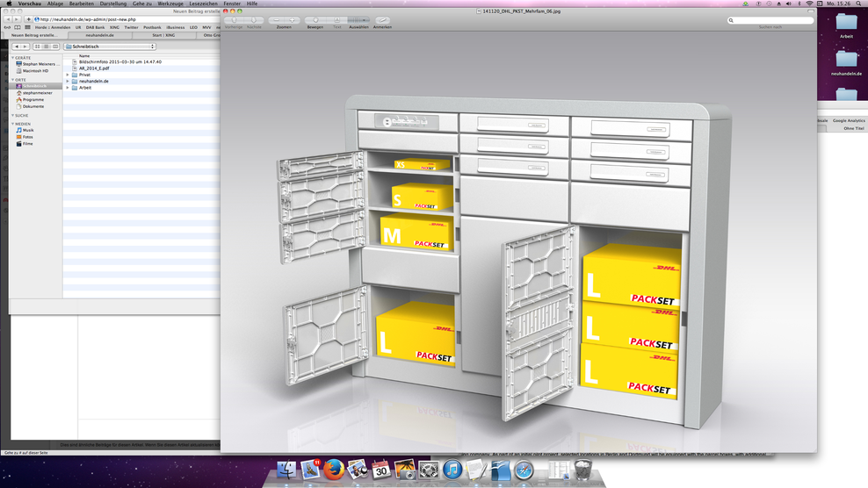Expand the neuhandeln.de folder in file list
This screenshot has height=488, width=868.
point(69,82)
